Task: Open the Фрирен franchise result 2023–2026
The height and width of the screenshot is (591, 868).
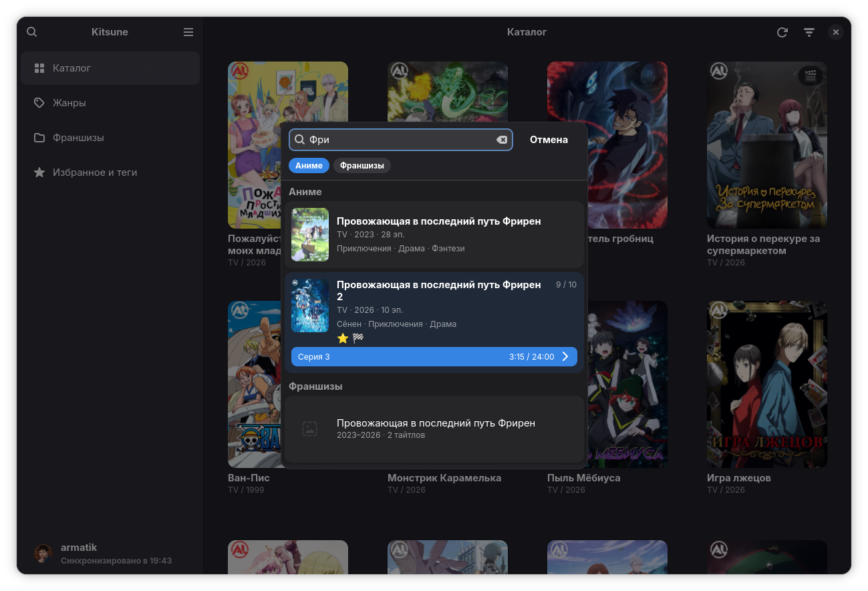Action: click(x=434, y=429)
